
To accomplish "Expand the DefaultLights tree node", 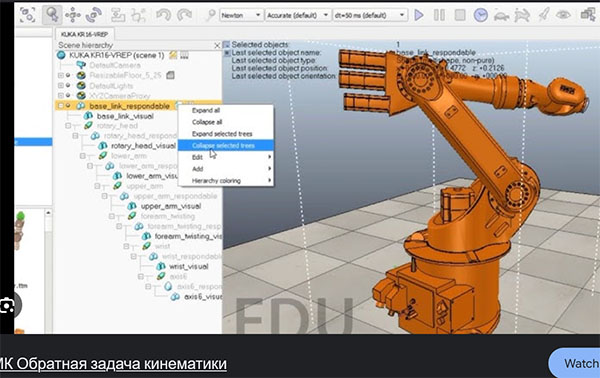I will [x=60, y=85].
